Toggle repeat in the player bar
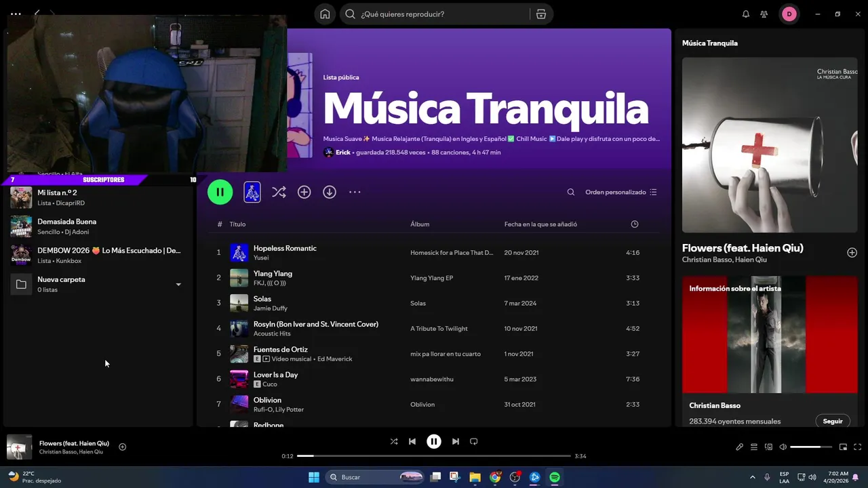 474,441
